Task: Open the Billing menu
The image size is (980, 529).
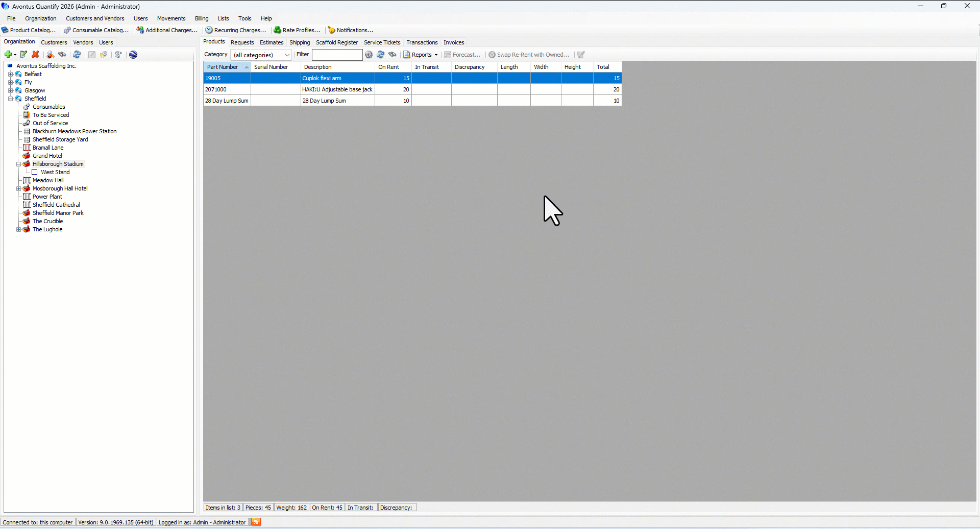Action: click(x=202, y=18)
